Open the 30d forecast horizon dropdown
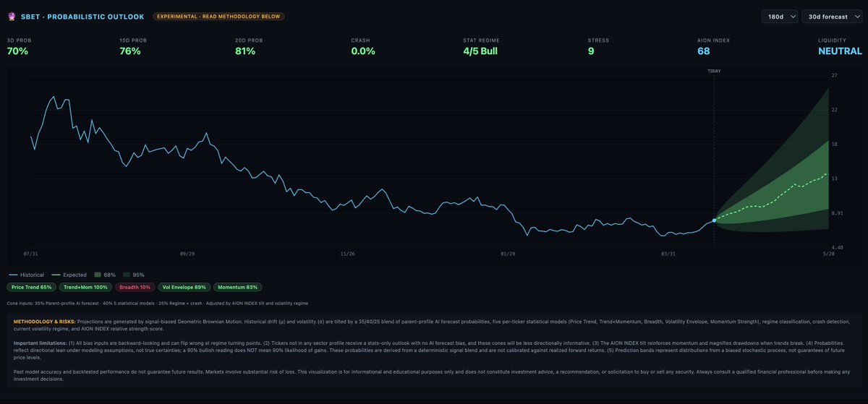868x404 pixels. click(x=832, y=16)
